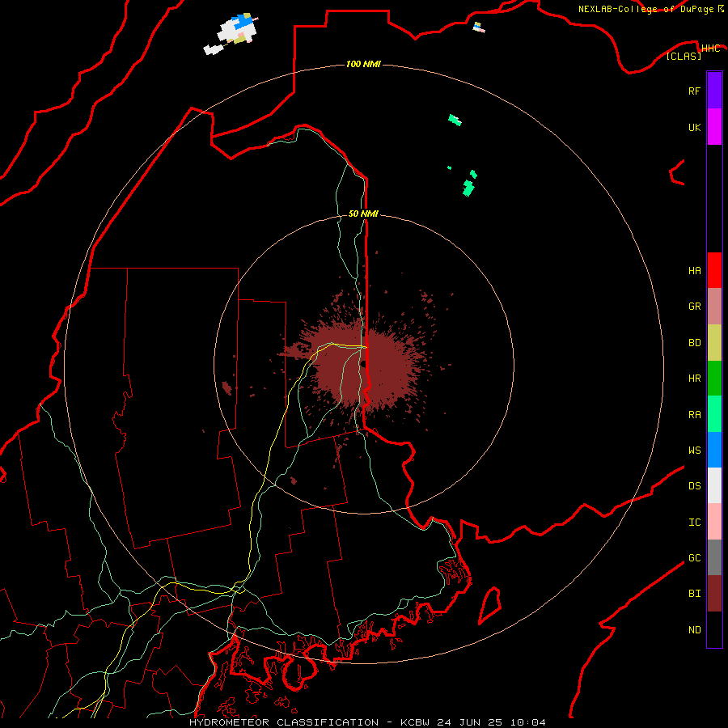Click the UK legend label
Image resolution: width=728 pixels, height=728 pixels.
pos(694,127)
